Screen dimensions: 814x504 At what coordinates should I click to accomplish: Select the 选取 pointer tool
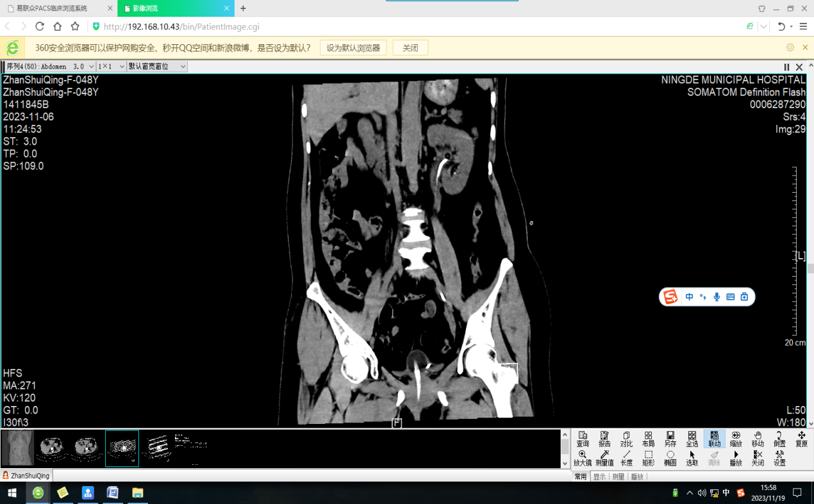692,459
